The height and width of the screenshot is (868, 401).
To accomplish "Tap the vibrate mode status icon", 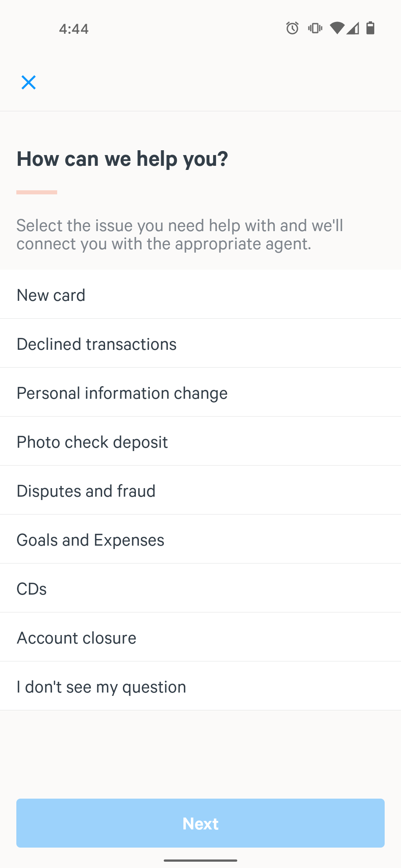I will tap(315, 28).
